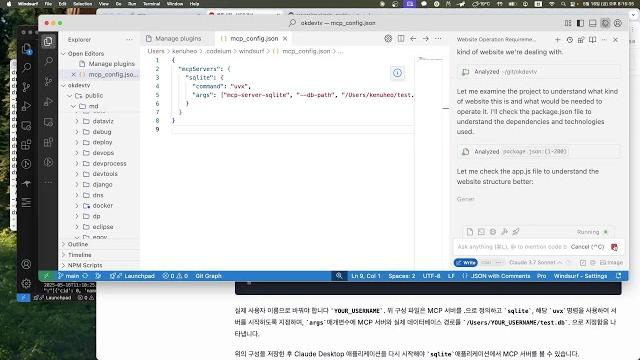
Task: Open Git Graph from the status bar
Action: [x=208, y=276]
